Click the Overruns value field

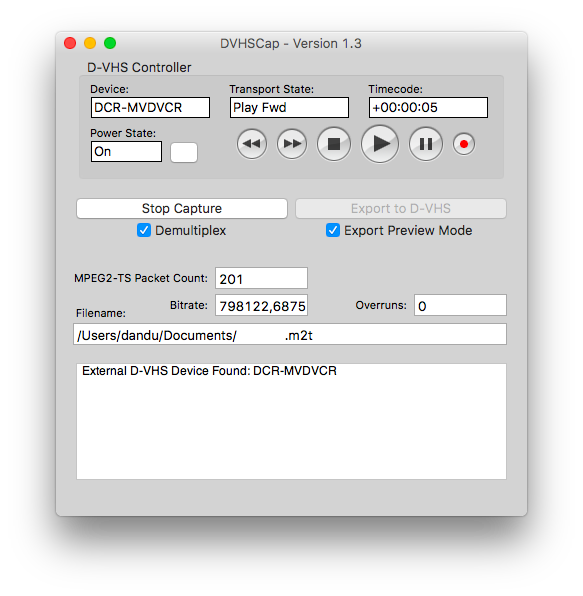(x=460, y=305)
